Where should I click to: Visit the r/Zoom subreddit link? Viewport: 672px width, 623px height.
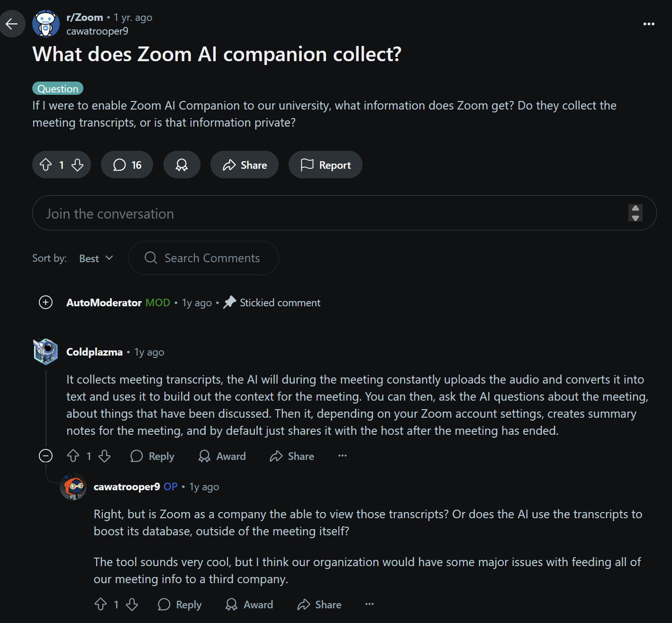85,18
